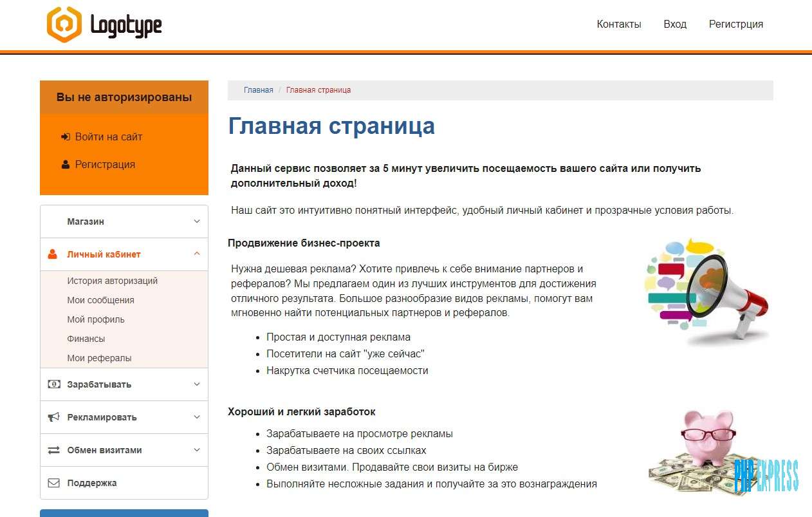Click the money icon next to Зарабатывать
The width and height of the screenshot is (812, 517).
pos(54,384)
